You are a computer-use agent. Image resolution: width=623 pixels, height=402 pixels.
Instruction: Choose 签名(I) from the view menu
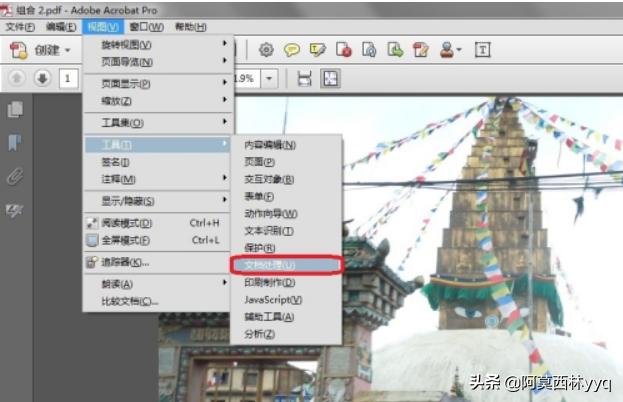click(158, 162)
